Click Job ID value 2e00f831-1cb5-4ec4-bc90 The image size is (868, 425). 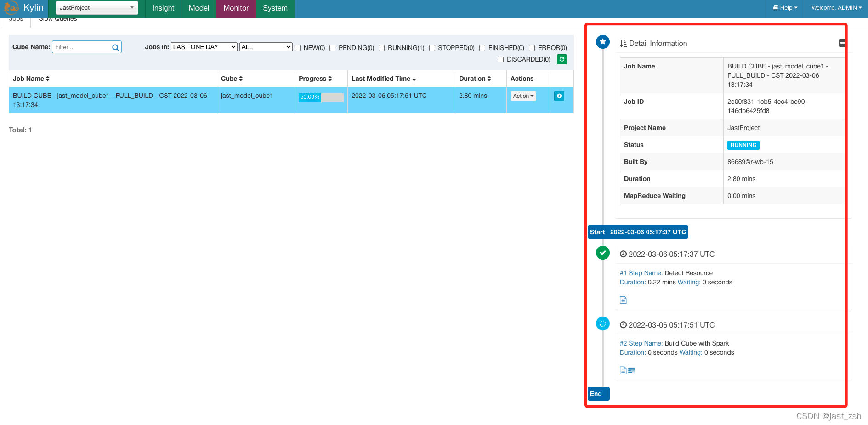point(767,106)
